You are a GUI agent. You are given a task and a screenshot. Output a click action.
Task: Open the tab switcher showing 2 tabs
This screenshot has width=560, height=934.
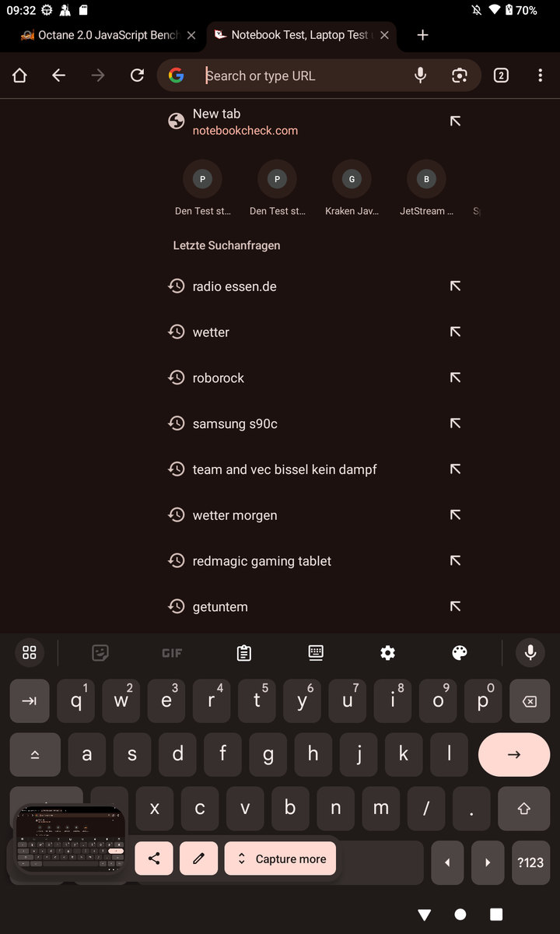(501, 75)
